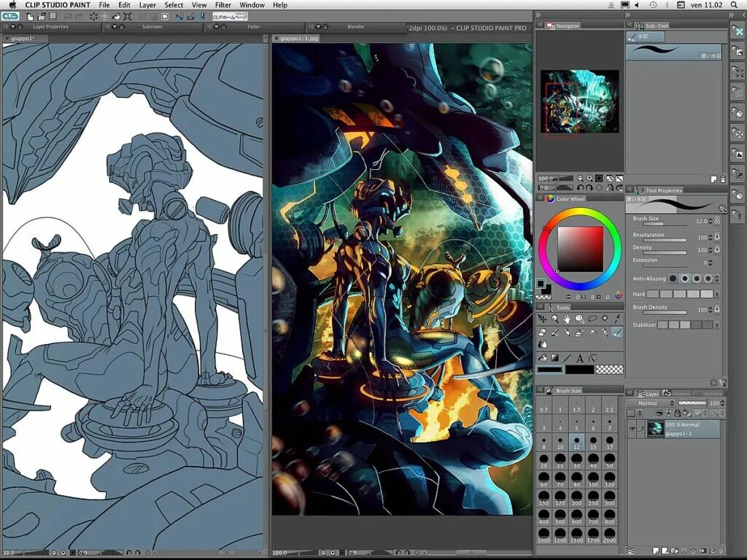Open the layer blending mode Normal dropdown
The height and width of the screenshot is (560, 747).
[x=651, y=402]
